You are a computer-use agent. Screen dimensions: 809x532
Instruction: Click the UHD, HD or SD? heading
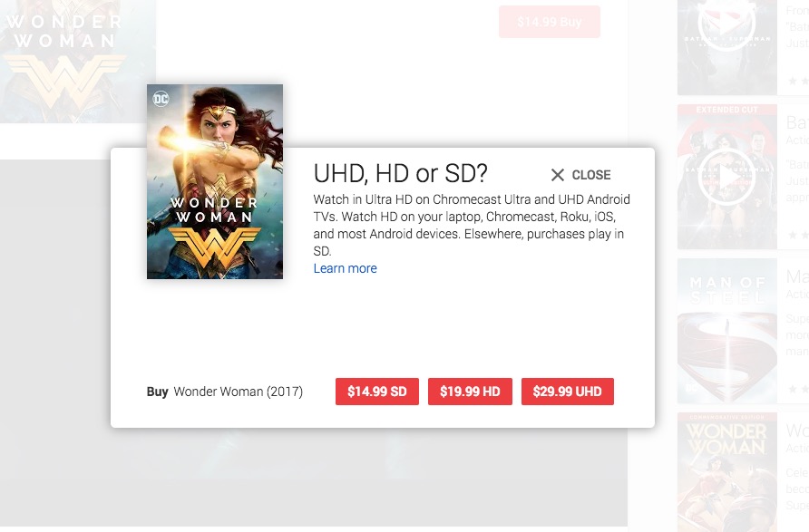400,174
